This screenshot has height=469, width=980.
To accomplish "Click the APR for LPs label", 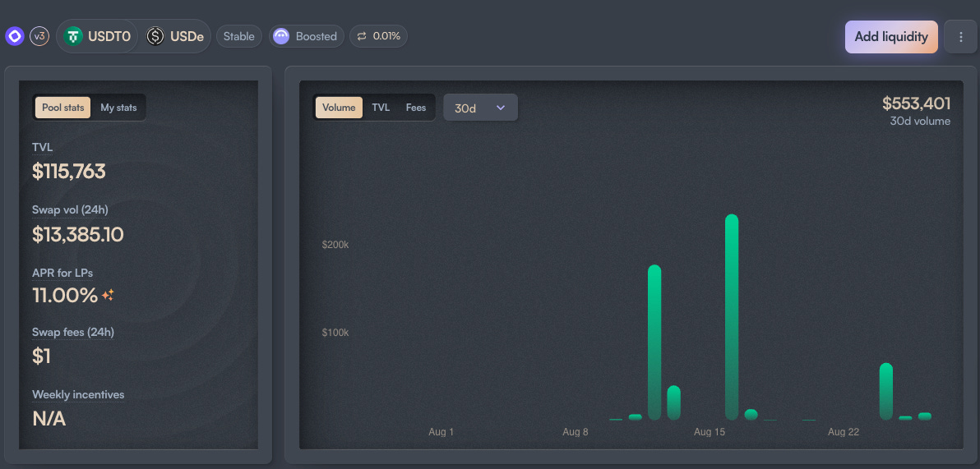I will click(x=62, y=273).
